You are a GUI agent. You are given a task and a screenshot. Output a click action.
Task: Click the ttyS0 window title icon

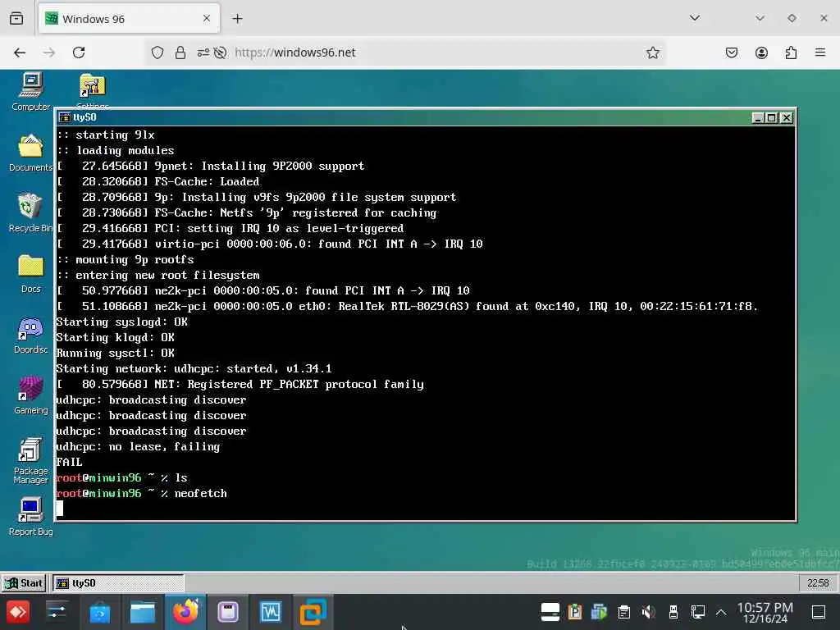point(65,117)
